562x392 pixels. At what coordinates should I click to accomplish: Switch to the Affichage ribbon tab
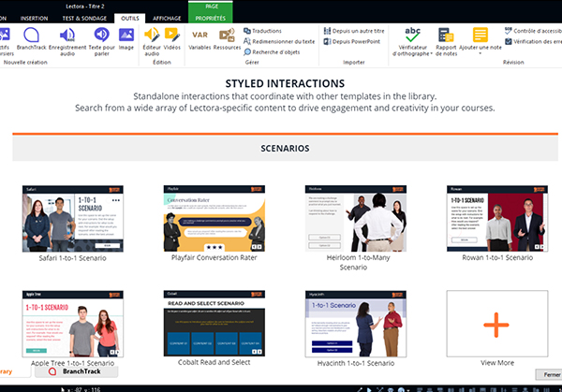coord(166,17)
